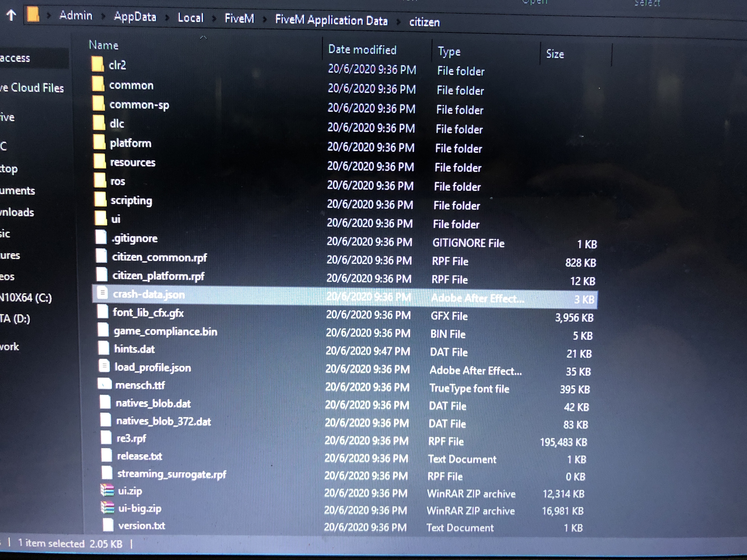
Task: Click the streaming_surrogate.rpf file icon
Action: pyautogui.click(x=107, y=472)
